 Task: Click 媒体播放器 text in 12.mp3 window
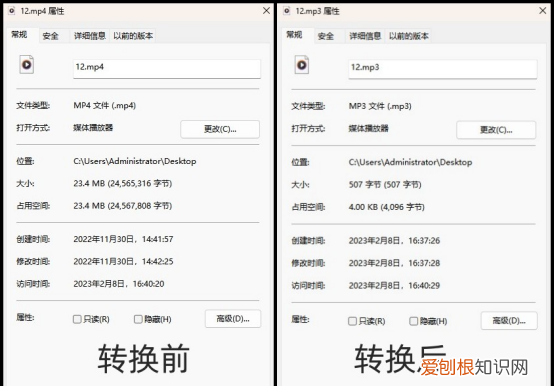coord(369,128)
